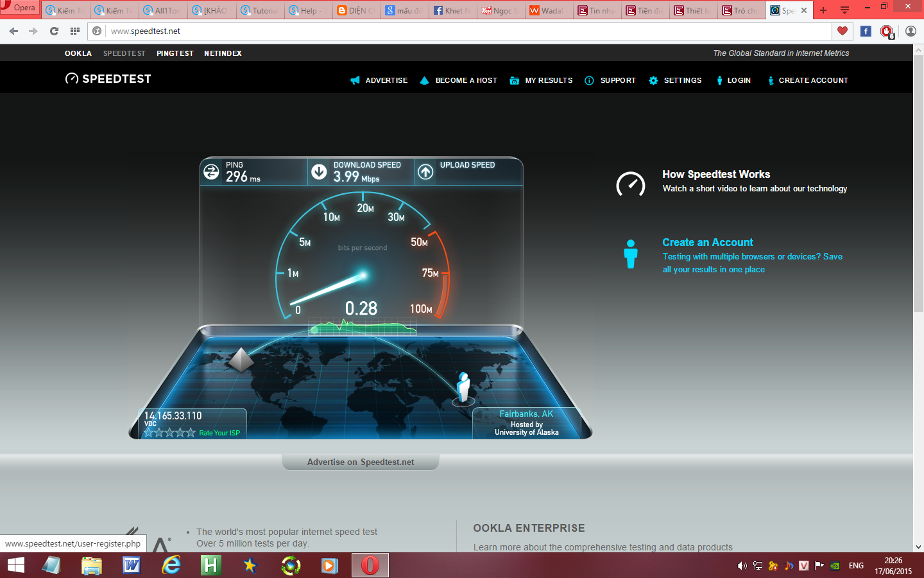Image resolution: width=924 pixels, height=578 pixels.
Task: Switch to the Tin nha tab
Action: pyautogui.click(x=597, y=10)
